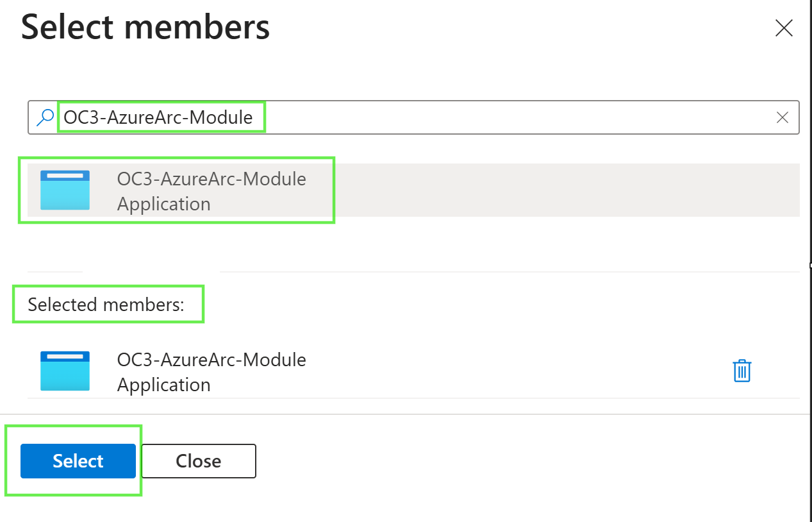Focus the search field containing OC3-AzureArc-Module
Viewport: 812px width, 522px height.
coord(413,117)
